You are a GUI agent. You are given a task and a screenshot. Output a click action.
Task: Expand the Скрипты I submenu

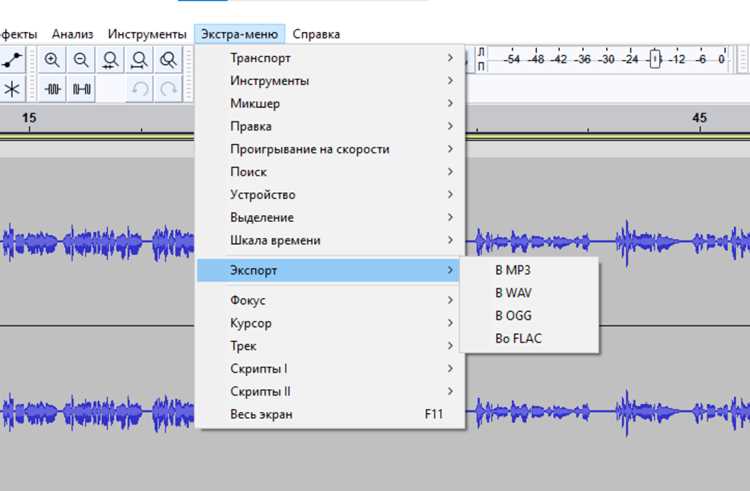click(x=330, y=369)
